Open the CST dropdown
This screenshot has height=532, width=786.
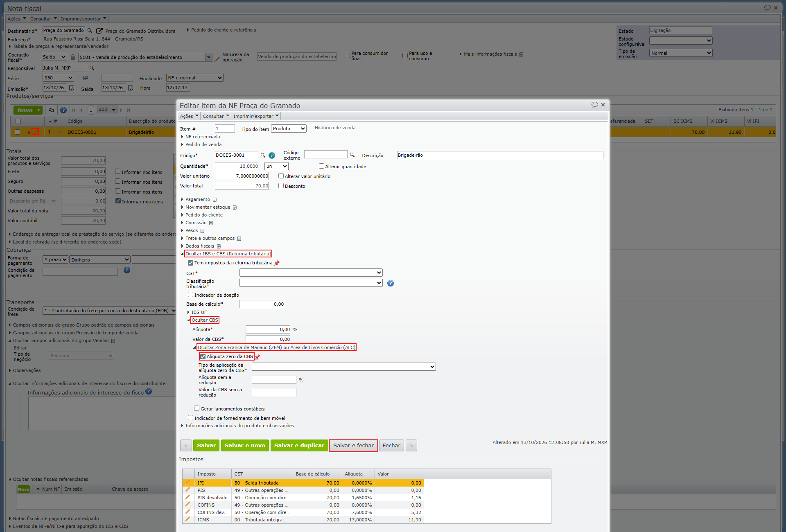click(x=311, y=273)
